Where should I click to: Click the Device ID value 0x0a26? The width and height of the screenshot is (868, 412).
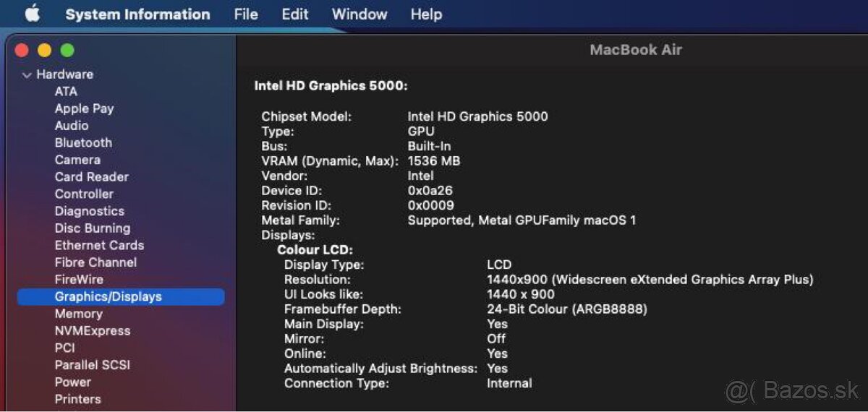(x=430, y=191)
